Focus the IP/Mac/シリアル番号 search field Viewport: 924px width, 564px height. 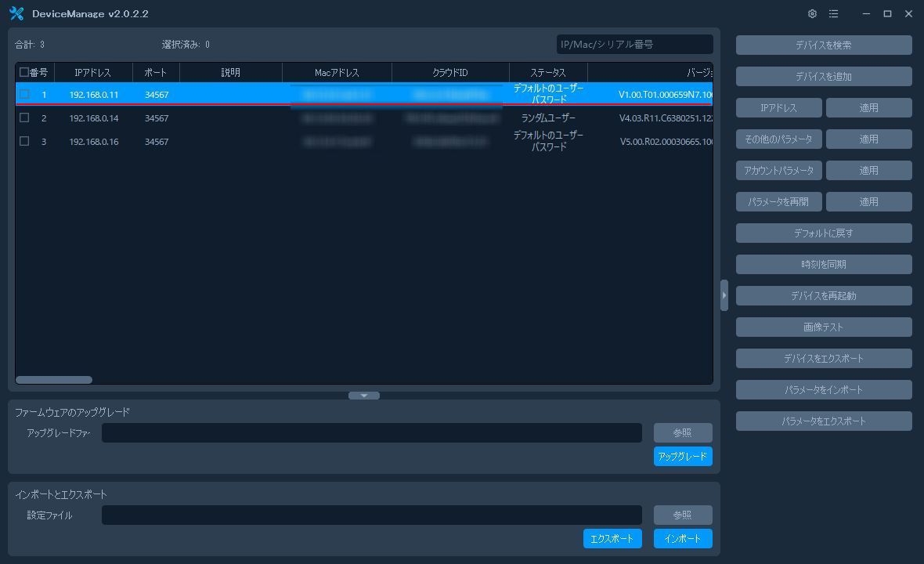coord(634,45)
